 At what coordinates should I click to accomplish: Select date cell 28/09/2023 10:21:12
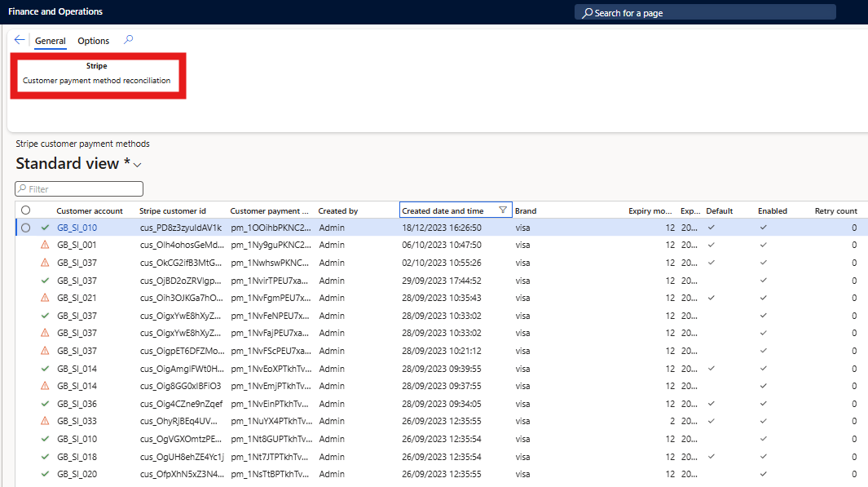[x=442, y=351]
